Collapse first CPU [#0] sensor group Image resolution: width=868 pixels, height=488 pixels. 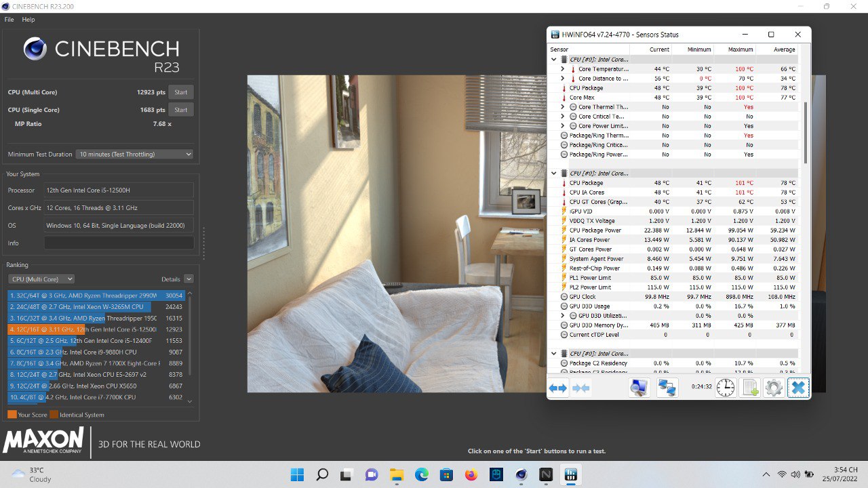tap(554, 60)
